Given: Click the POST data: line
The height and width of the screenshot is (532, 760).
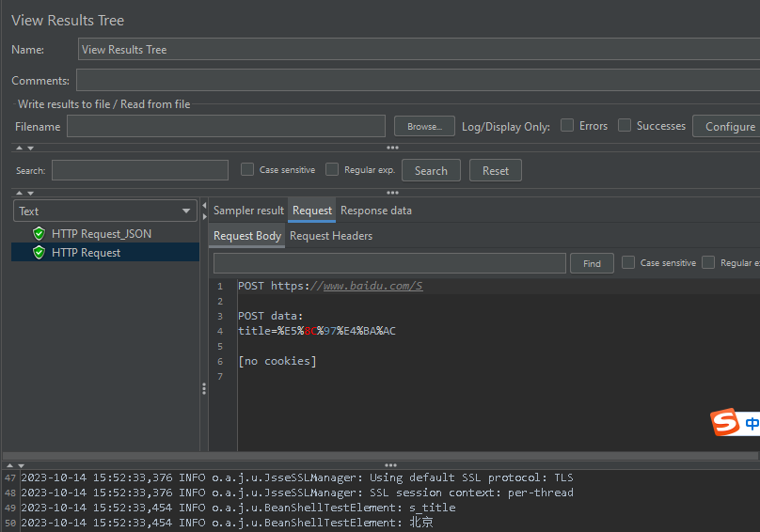Looking at the screenshot, I should pyautogui.click(x=271, y=317).
